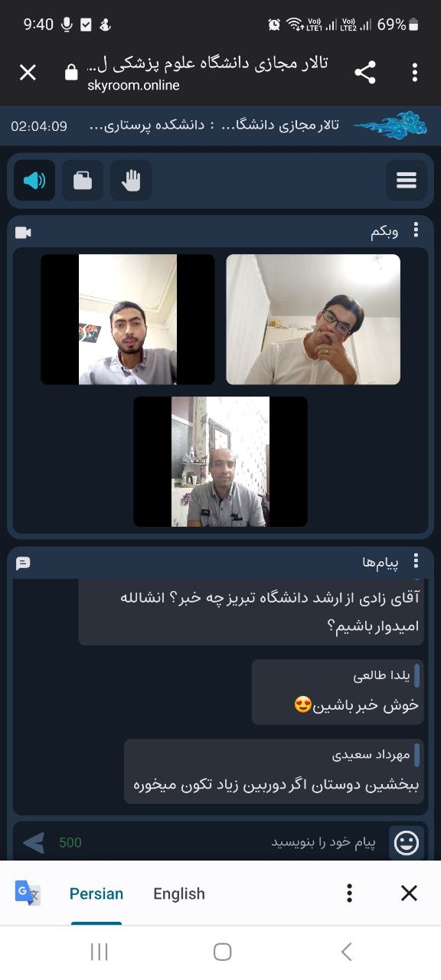Open browser three-dot overflow menu
Screen dimensions: 441x980
(x=414, y=73)
